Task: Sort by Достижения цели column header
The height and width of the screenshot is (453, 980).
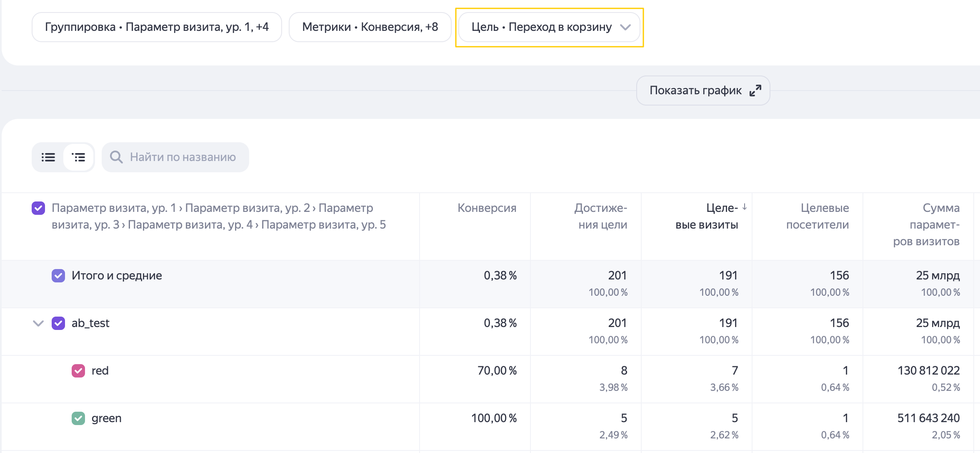Action: pos(600,216)
